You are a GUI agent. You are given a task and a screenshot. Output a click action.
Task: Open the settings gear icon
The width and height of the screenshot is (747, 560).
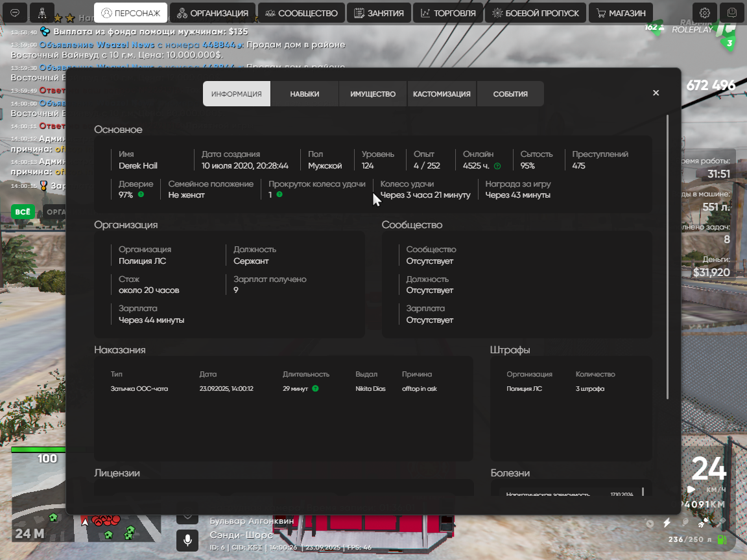tap(705, 13)
